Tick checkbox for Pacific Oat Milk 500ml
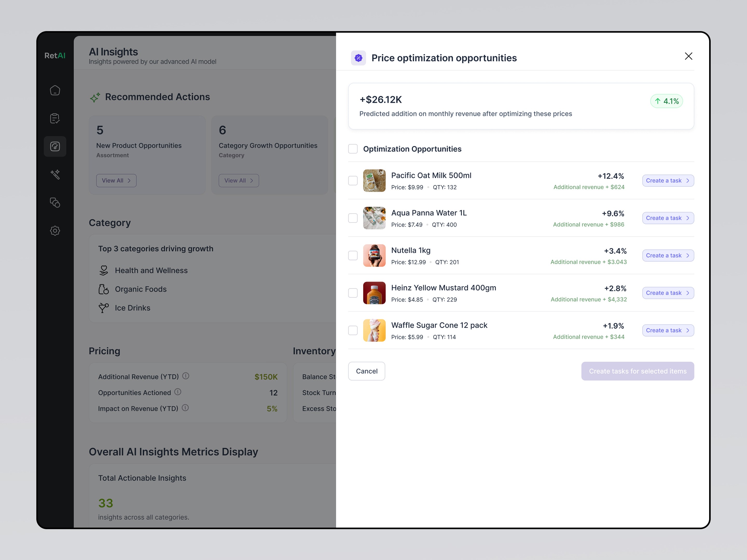 tap(352, 181)
